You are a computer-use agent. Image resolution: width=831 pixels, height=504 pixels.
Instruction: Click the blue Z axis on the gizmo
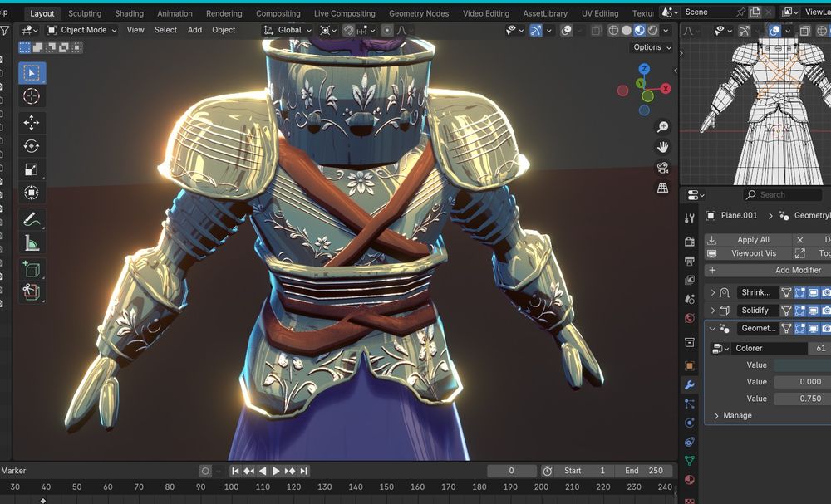(644, 68)
